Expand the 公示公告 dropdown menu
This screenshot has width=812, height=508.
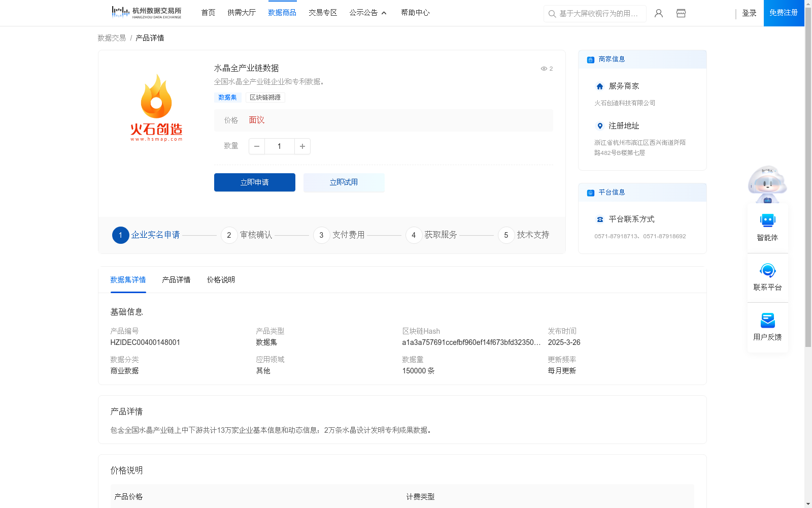click(368, 13)
